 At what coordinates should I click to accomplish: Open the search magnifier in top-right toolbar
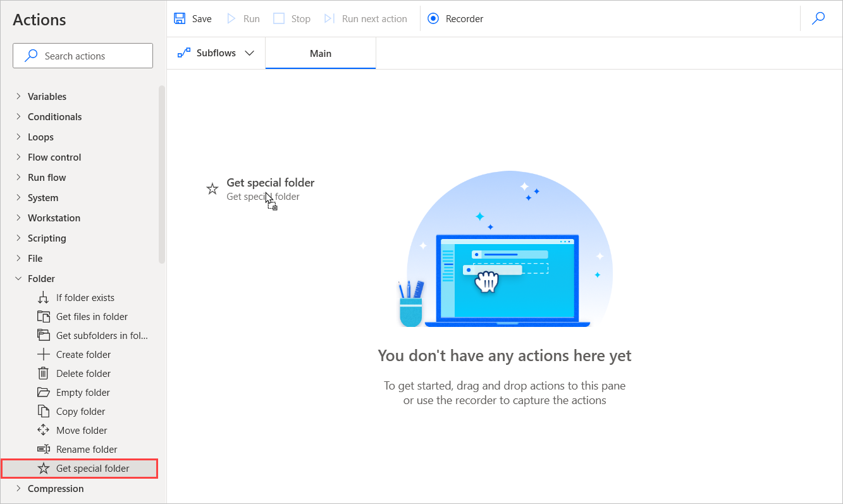[818, 18]
